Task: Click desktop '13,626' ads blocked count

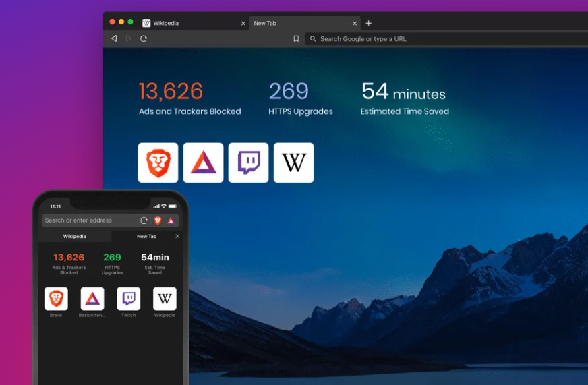Action: 171,92
